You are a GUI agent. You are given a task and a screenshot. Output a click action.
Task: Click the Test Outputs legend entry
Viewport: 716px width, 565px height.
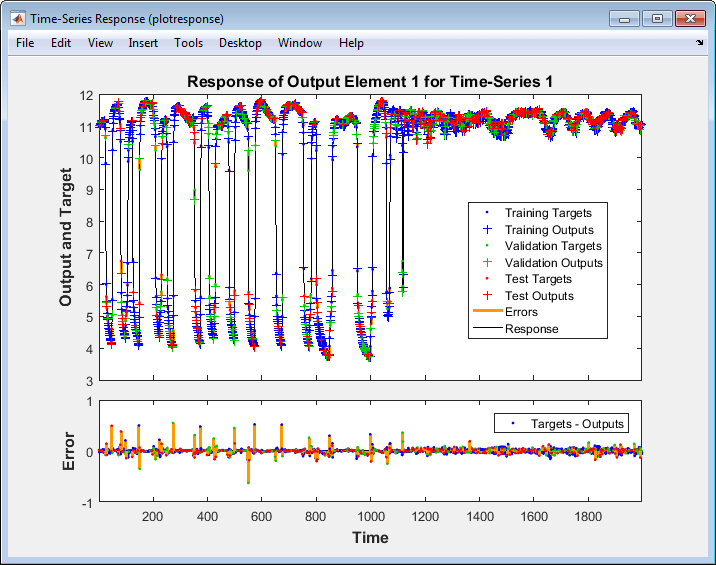[x=539, y=295]
